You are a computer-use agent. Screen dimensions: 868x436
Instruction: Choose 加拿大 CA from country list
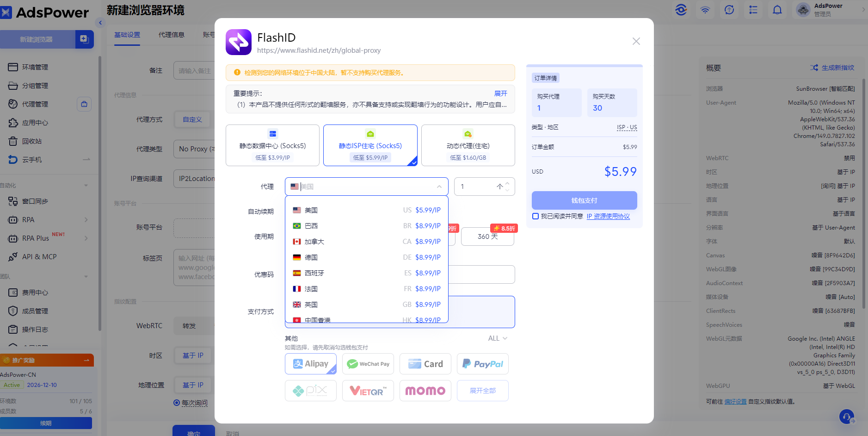tap(367, 242)
